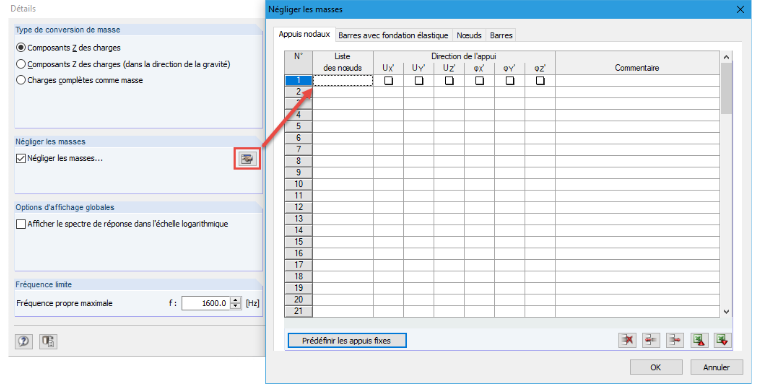Click the row icon with right red arrow
This screenshot has height=384, width=760.
(x=675, y=340)
